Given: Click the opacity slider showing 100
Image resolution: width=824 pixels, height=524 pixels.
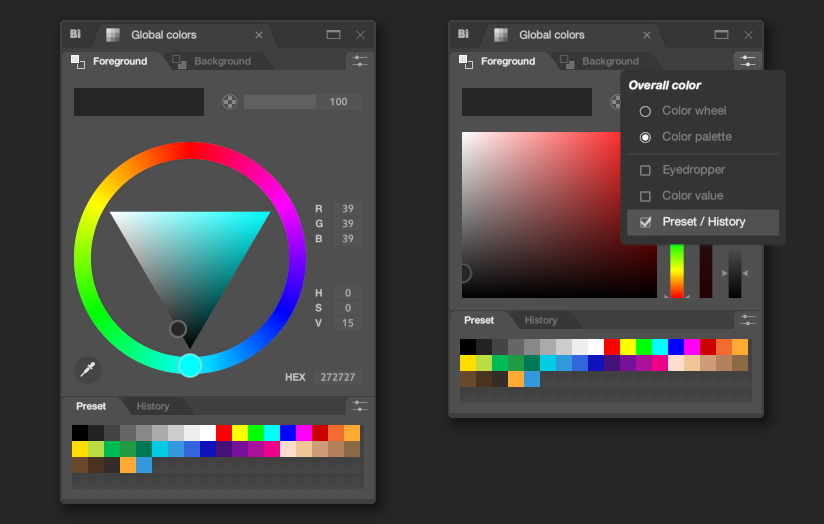Looking at the screenshot, I should (303, 101).
